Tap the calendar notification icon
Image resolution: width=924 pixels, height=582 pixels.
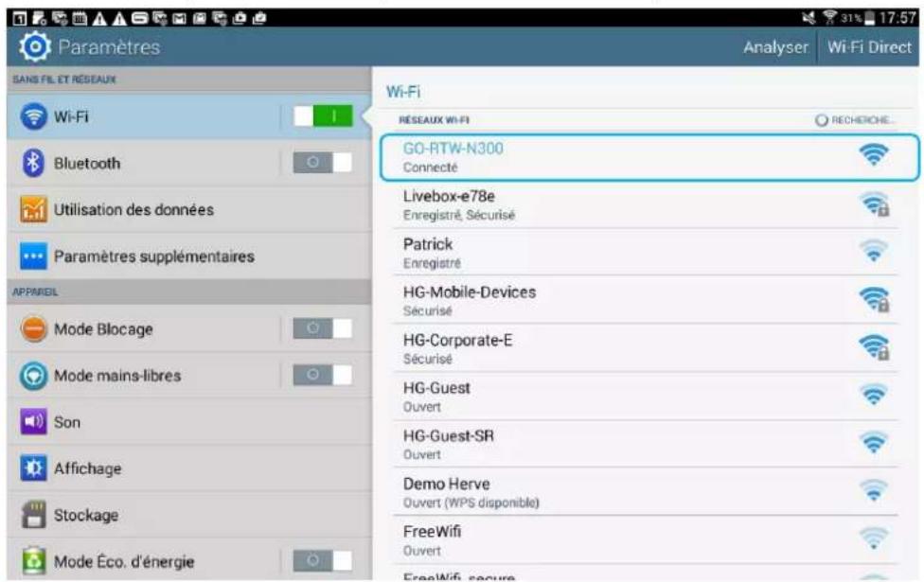click(79, 18)
